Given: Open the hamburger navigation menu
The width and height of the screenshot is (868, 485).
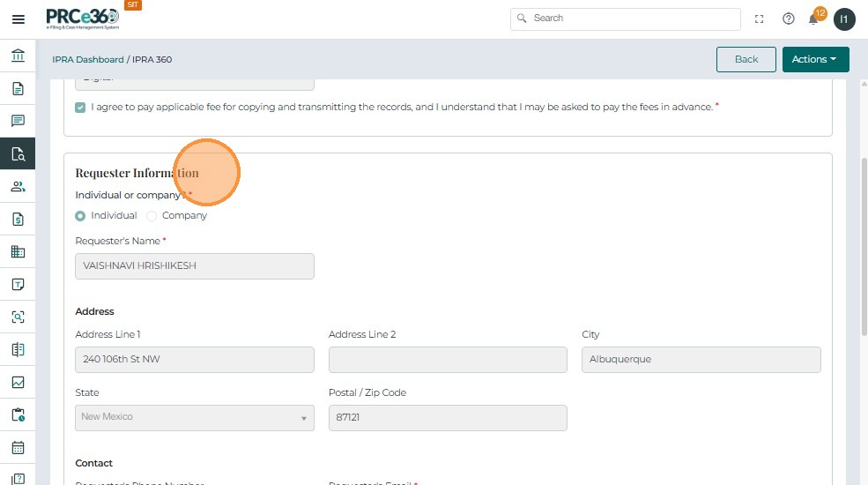Looking at the screenshot, I should (x=18, y=19).
